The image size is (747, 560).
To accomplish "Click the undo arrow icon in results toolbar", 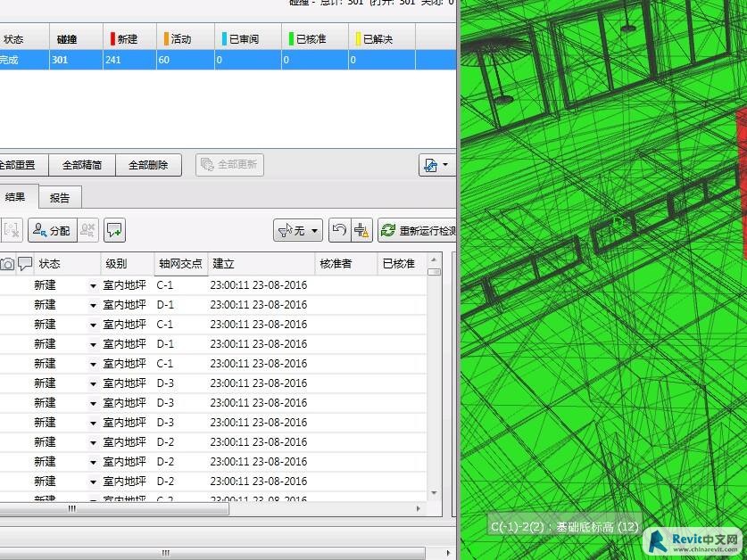I will point(338,230).
